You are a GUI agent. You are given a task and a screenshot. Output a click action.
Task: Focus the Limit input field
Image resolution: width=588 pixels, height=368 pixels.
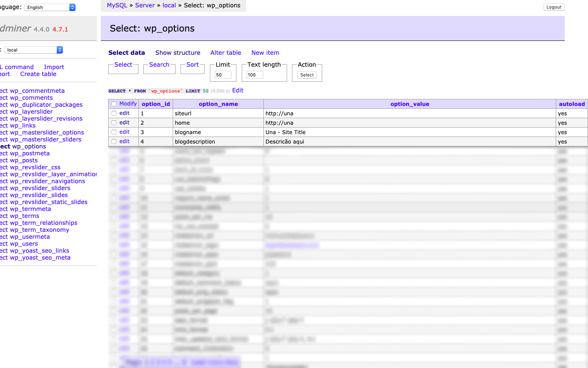[x=223, y=75]
